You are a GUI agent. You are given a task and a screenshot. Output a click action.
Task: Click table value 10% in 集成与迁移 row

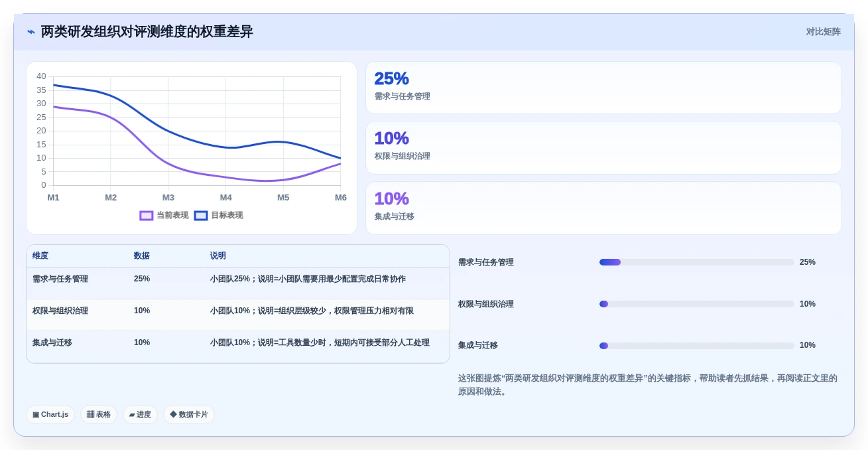(142, 342)
